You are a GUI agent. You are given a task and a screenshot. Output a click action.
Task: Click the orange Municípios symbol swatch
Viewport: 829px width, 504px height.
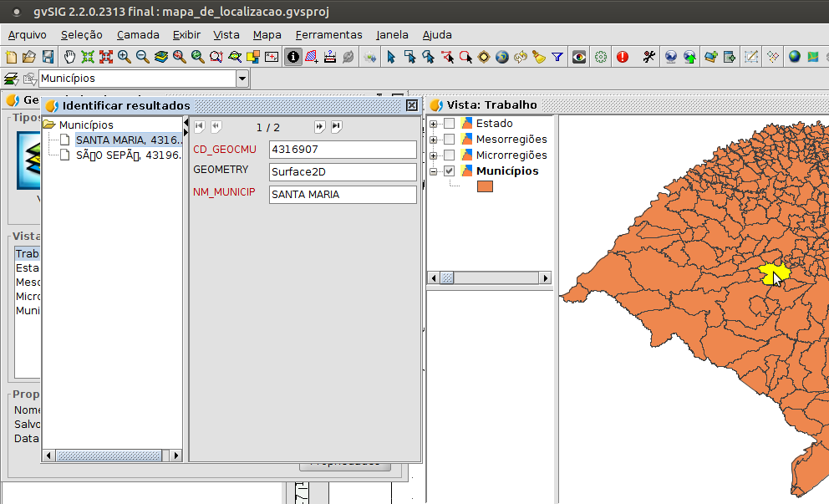(485, 186)
